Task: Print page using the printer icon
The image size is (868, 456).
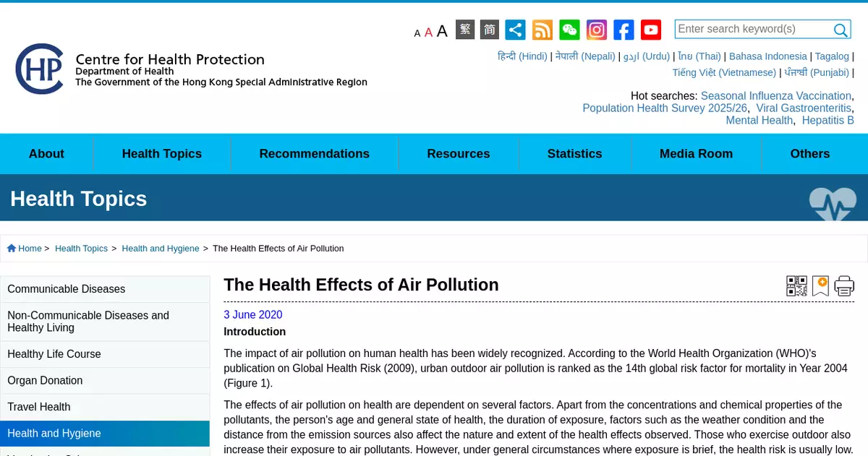Action: click(x=844, y=286)
